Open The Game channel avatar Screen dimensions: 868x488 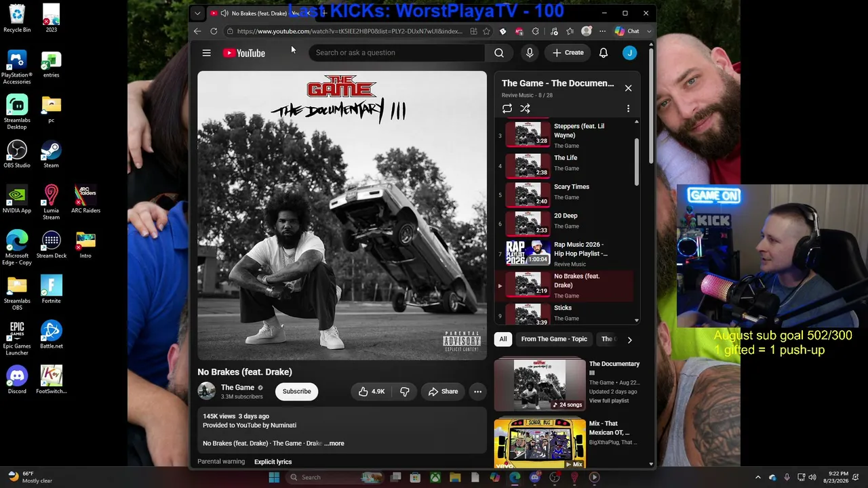207,391
